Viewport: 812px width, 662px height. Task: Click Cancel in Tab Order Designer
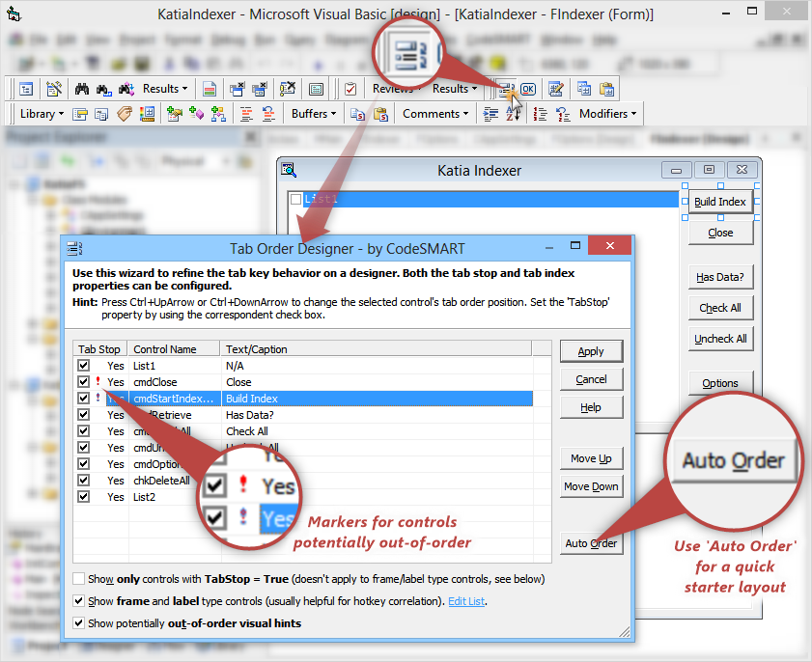click(591, 379)
